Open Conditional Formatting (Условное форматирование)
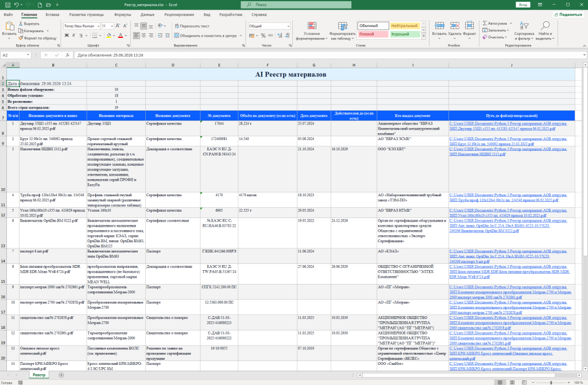 tap(312, 31)
